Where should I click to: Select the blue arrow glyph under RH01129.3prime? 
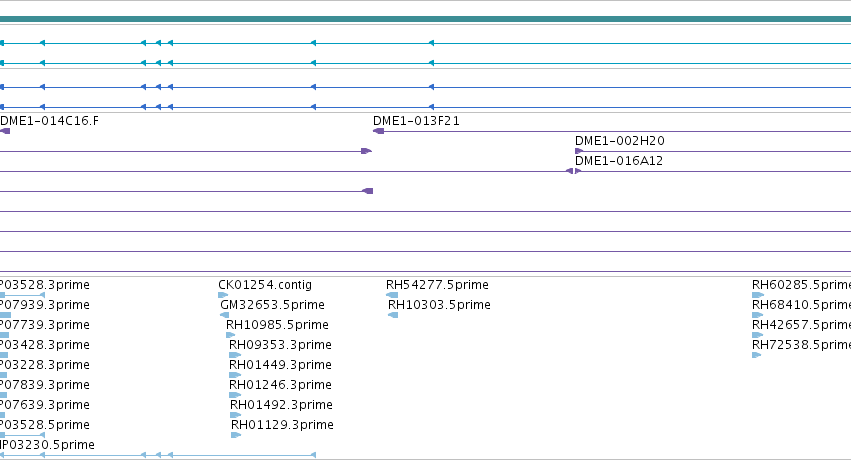pyautogui.click(x=236, y=435)
